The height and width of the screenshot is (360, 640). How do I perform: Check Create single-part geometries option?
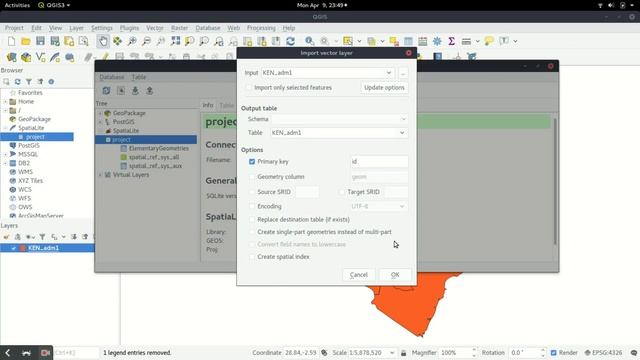252,232
